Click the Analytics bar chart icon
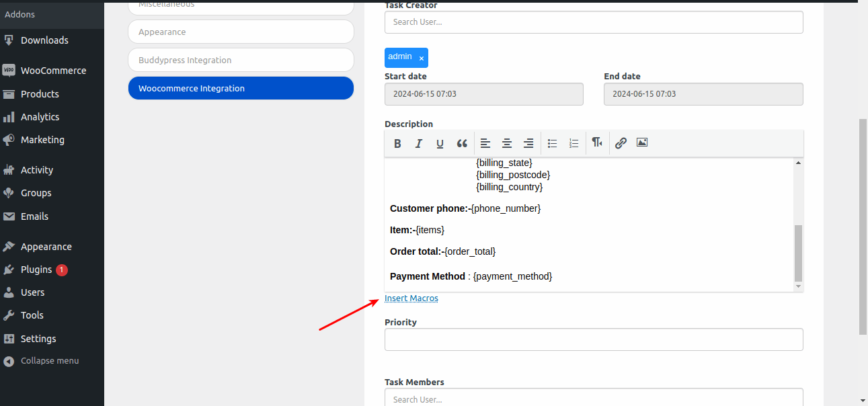The width and height of the screenshot is (868, 406). (x=9, y=117)
